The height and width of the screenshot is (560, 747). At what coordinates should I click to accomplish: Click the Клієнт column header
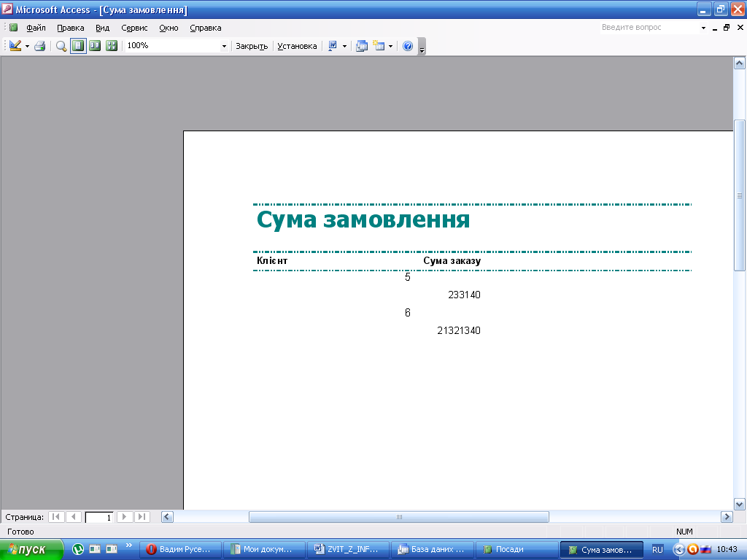pos(272,260)
